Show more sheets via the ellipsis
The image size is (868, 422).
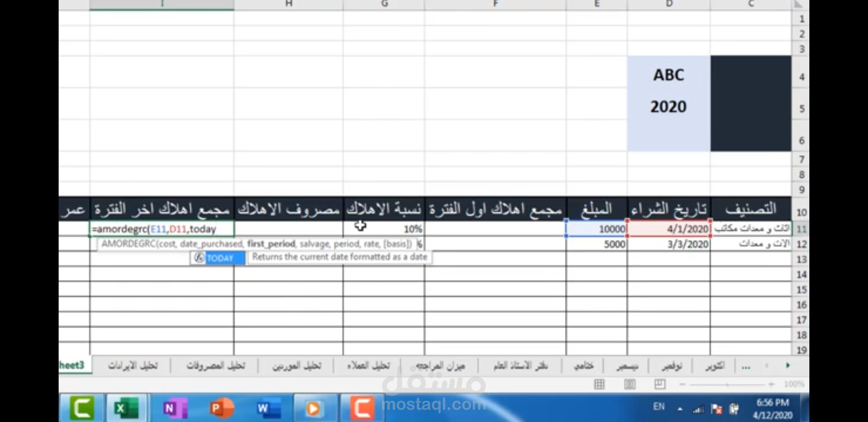point(746,366)
